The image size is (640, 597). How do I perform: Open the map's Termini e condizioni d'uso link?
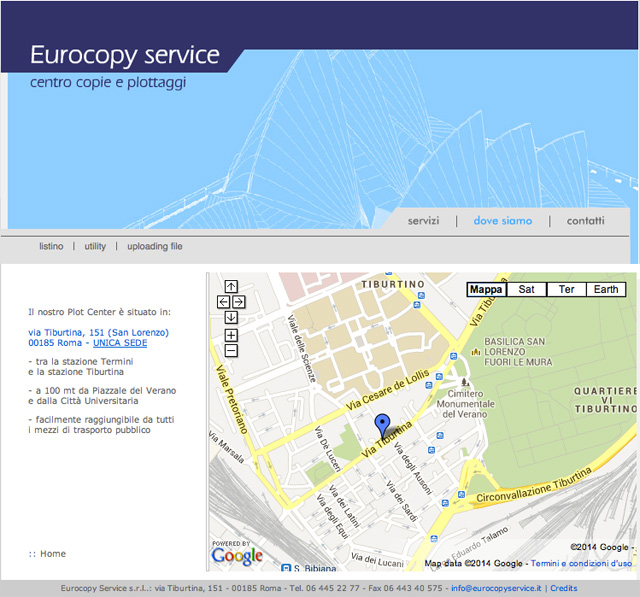581,563
